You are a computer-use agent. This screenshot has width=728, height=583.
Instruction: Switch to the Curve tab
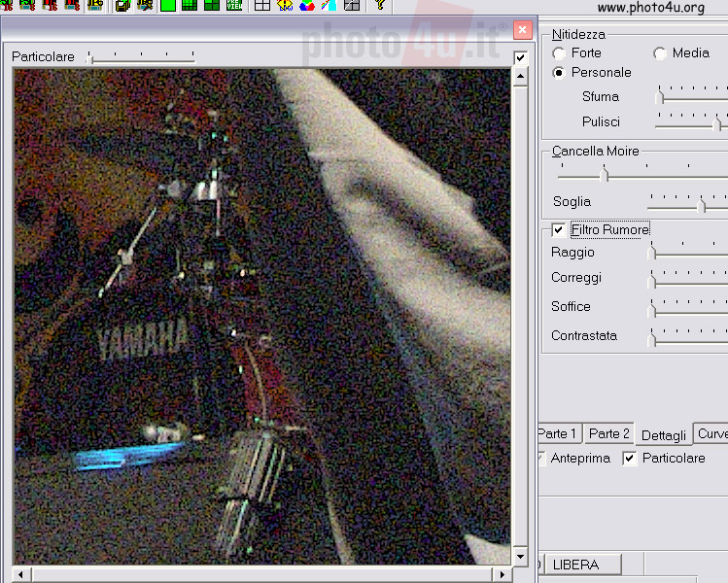[711, 433]
